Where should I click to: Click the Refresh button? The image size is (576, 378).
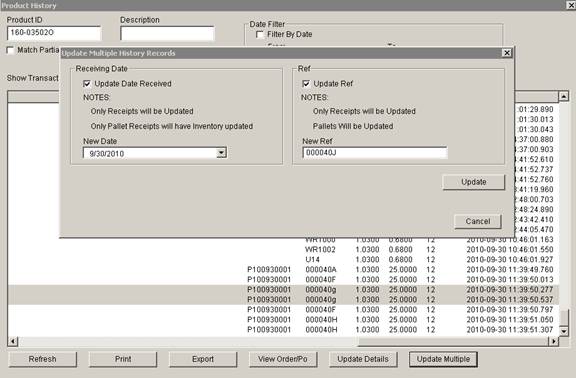[42, 359]
